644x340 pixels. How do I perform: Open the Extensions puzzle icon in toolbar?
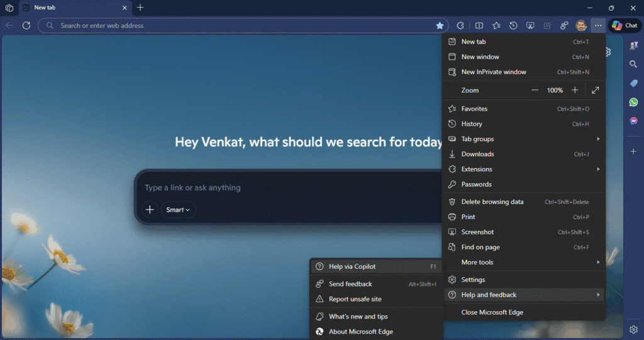click(460, 25)
